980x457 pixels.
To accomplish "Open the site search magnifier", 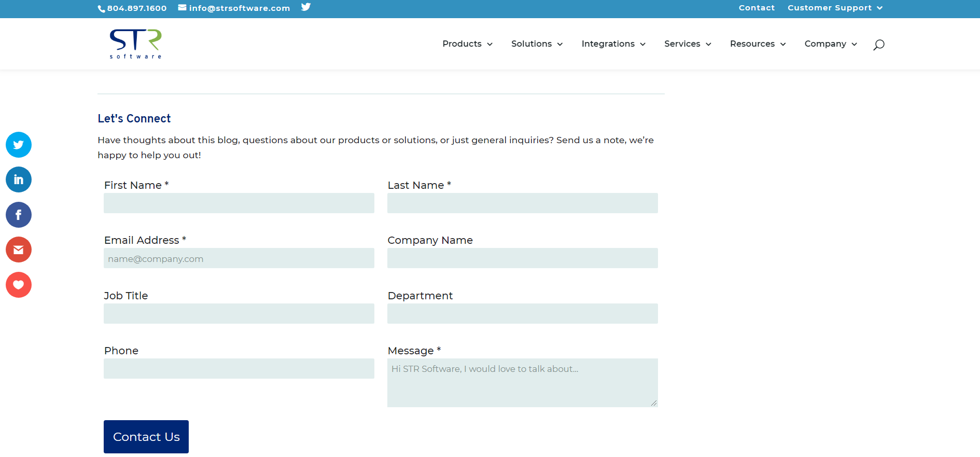I will click(x=878, y=45).
